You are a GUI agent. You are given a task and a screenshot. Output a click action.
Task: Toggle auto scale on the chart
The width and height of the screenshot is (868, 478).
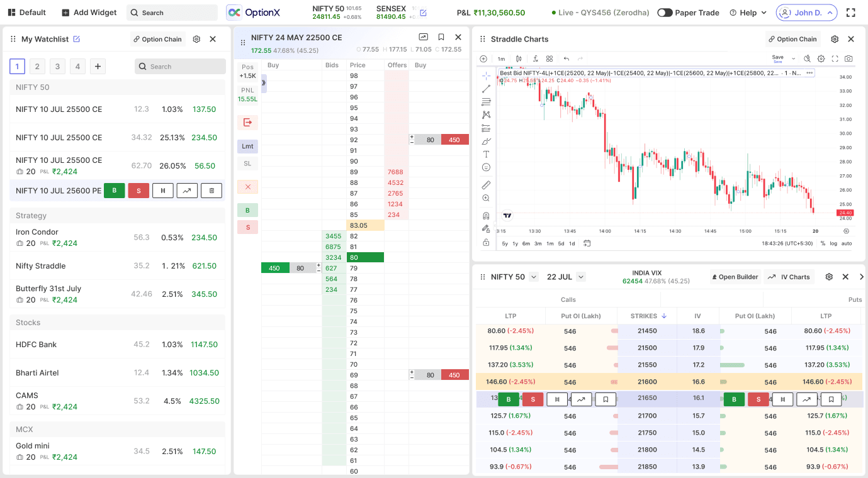click(x=847, y=243)
